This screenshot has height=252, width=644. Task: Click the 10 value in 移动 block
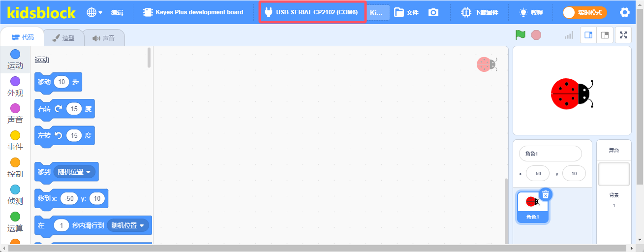pyautogui.click(x=61, y=82)
